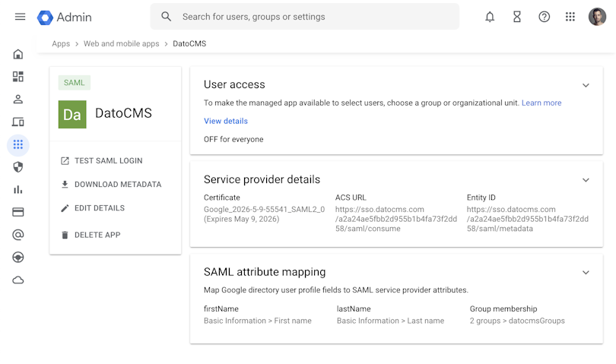Screen dimensions: 616x364
Task: Click the Group membership value datocmsGroups
Action: 517,321
